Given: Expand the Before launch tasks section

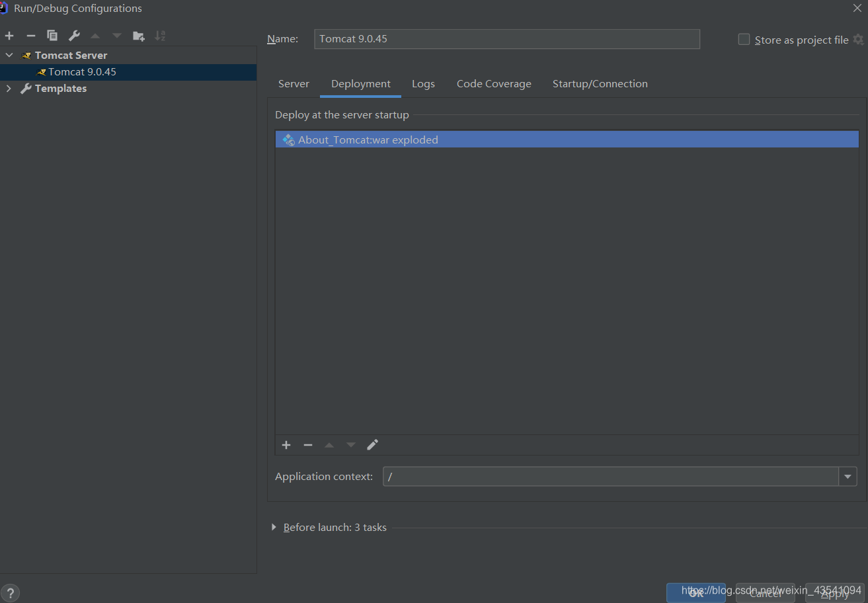Looking at the screenshot, I should click(x=274, y=527).
